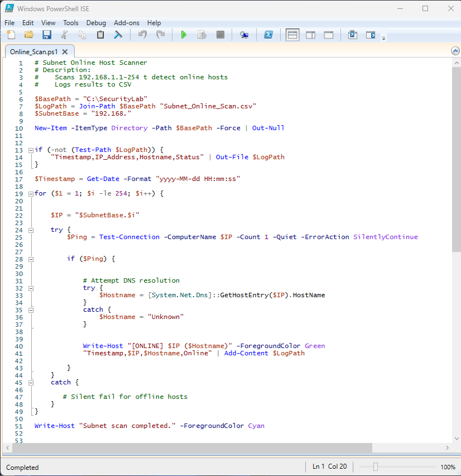Launch PowerShell.exe from the toolbar icon
The image size is (461, 476).
click(x=268, y=35)
